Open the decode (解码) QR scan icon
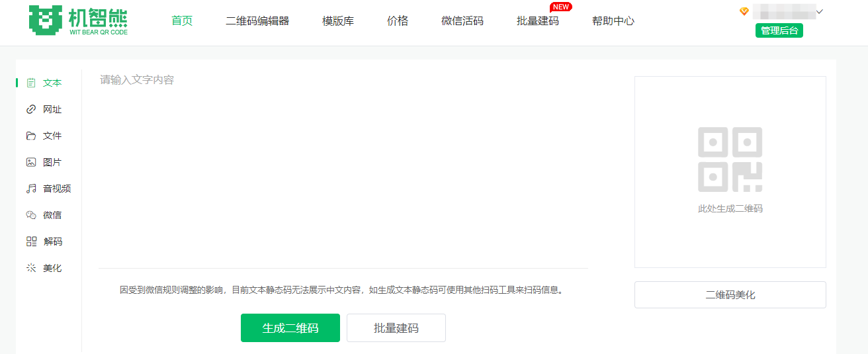 coord(31,242)
